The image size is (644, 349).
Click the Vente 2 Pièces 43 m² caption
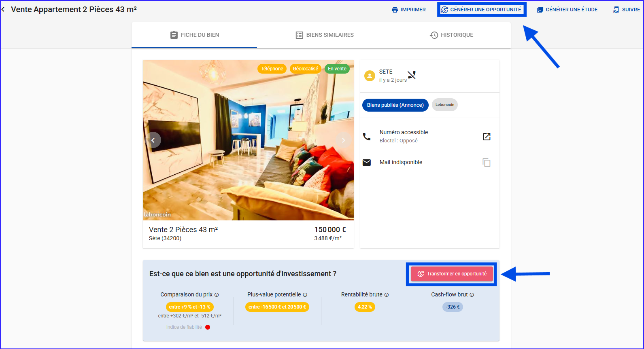point(183,230)
